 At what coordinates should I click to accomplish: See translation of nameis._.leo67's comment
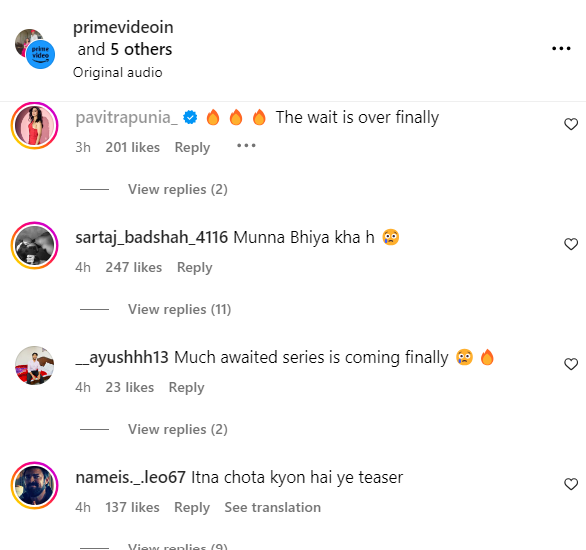(272, 507)
